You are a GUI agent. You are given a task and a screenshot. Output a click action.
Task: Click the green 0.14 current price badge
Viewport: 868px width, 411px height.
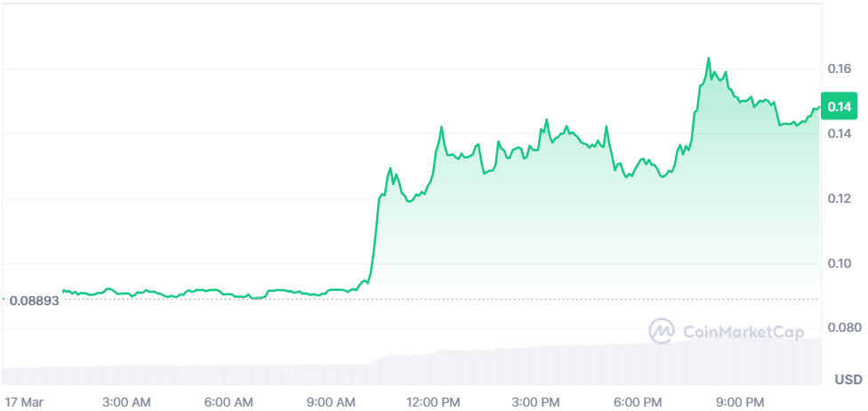[840, 107]
